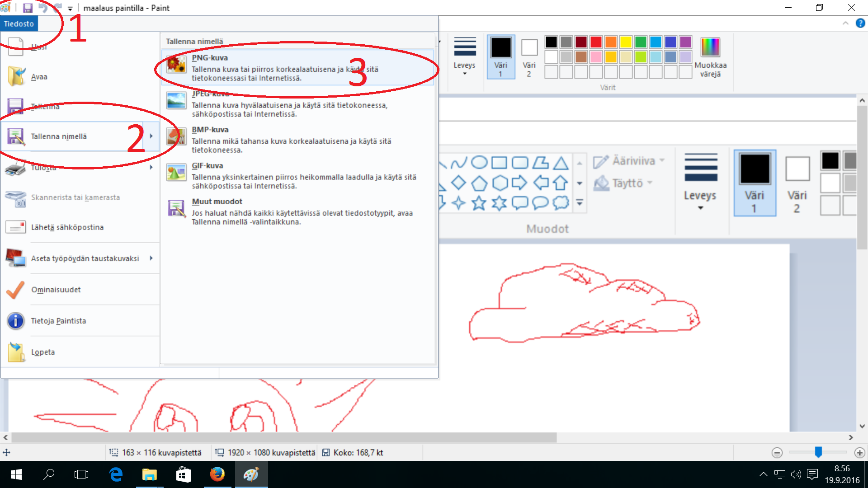Click the zoom out minus icon
868x488 pixels.
coord(777,452)
